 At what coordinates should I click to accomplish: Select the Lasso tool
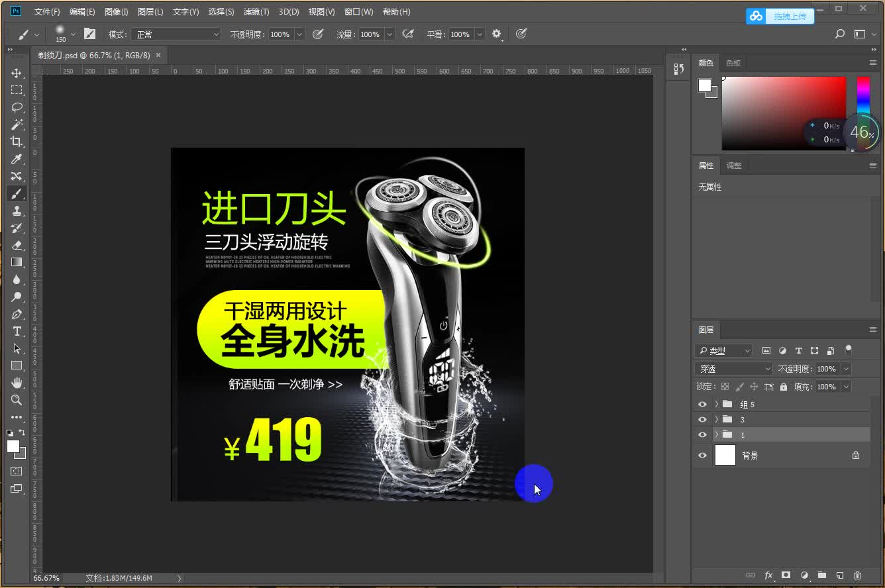tap(17, 107)
